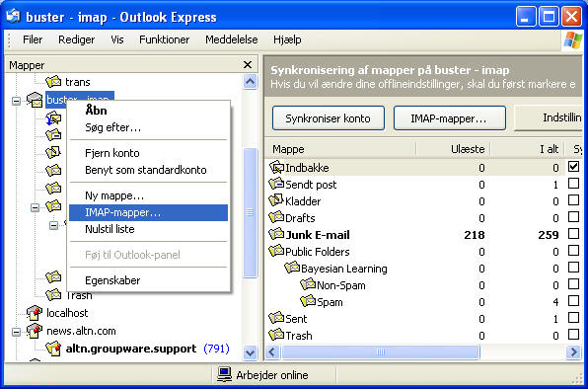Open the Filer menu
Viewport: 588px width, 389px height.
point(33,39)
